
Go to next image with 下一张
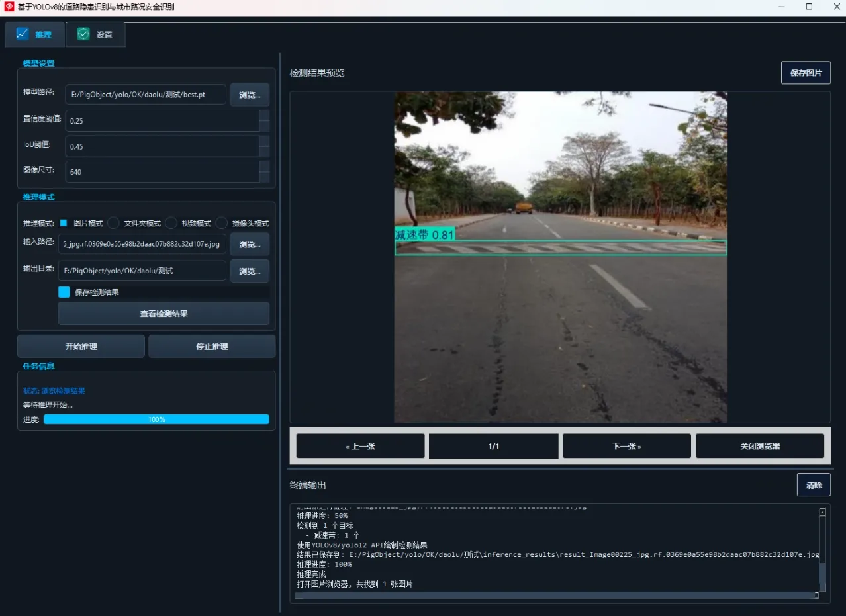tap(626, 446)
